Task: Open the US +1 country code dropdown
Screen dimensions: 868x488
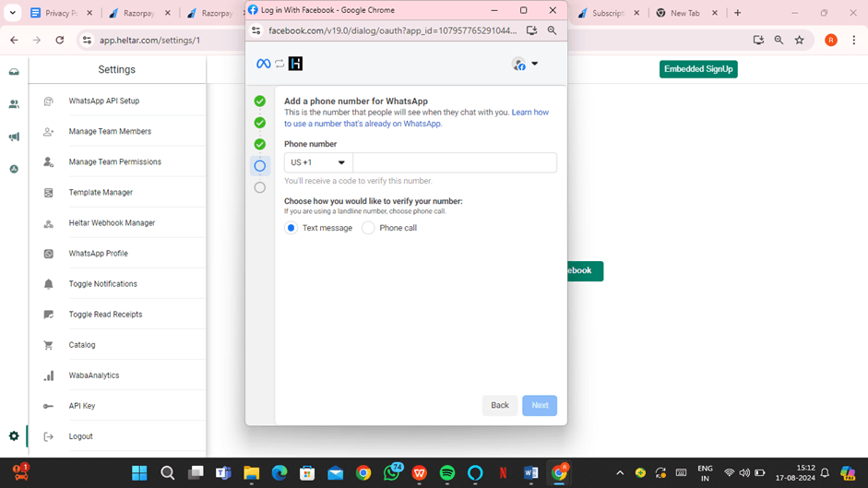Action: [318, 162]
